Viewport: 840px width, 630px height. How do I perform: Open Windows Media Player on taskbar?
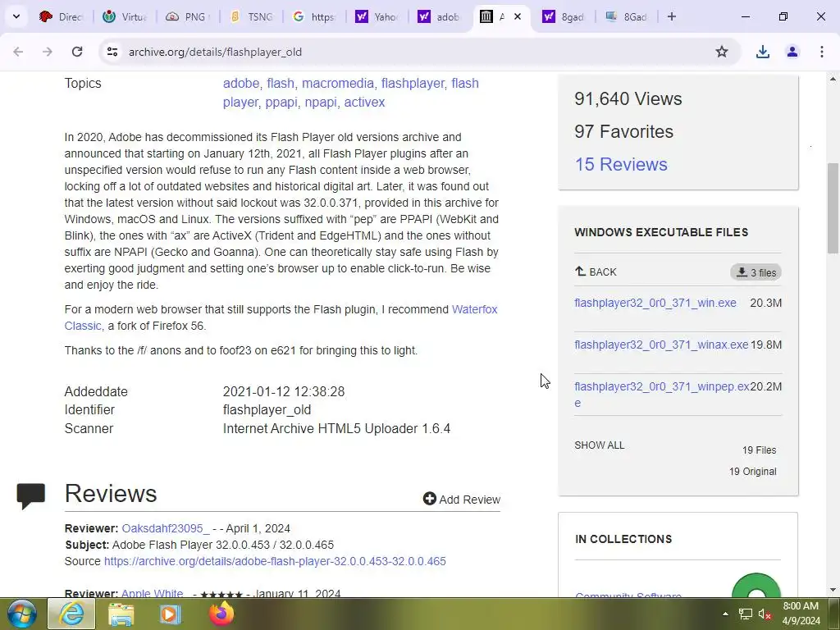171,614
